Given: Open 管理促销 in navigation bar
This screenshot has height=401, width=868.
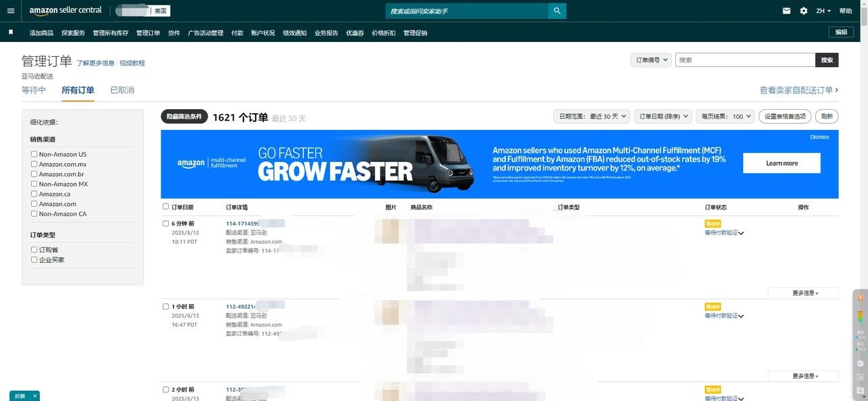Looking at the screenshot, I should (416, 33).
